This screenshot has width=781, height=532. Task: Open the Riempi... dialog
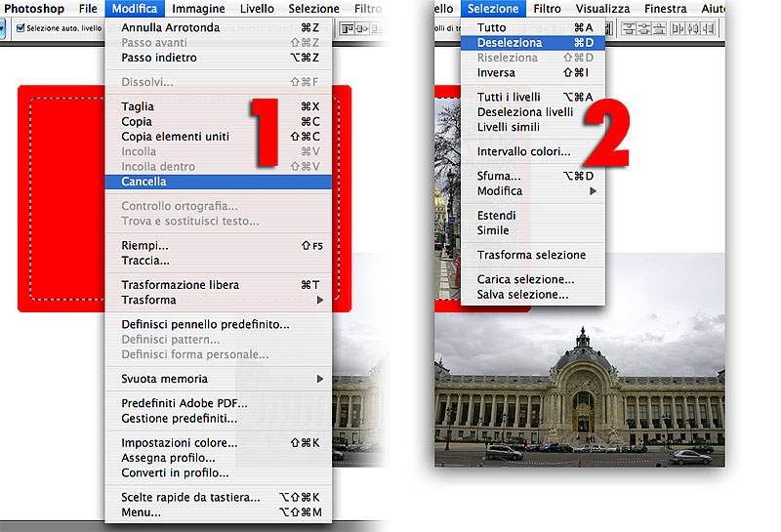218,246
